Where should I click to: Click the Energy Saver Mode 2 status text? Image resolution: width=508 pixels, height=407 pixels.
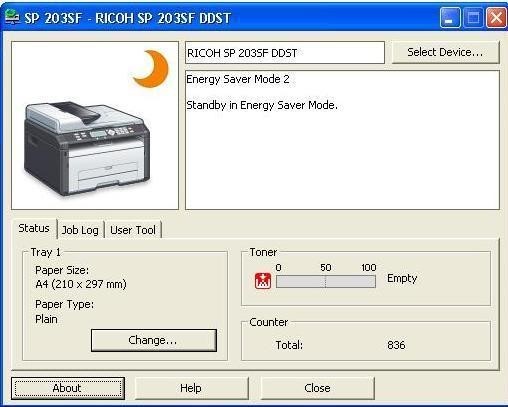click(x=238, y=79)
